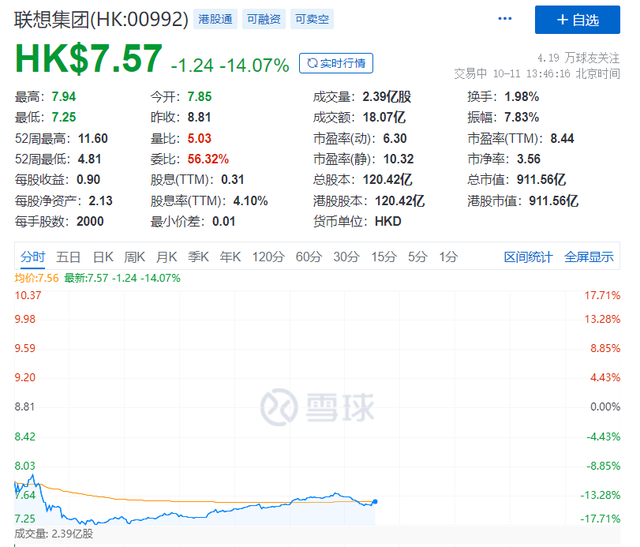640x547 pixels.
Task: Open the 年K chart tab
Action: coord(230,257)
